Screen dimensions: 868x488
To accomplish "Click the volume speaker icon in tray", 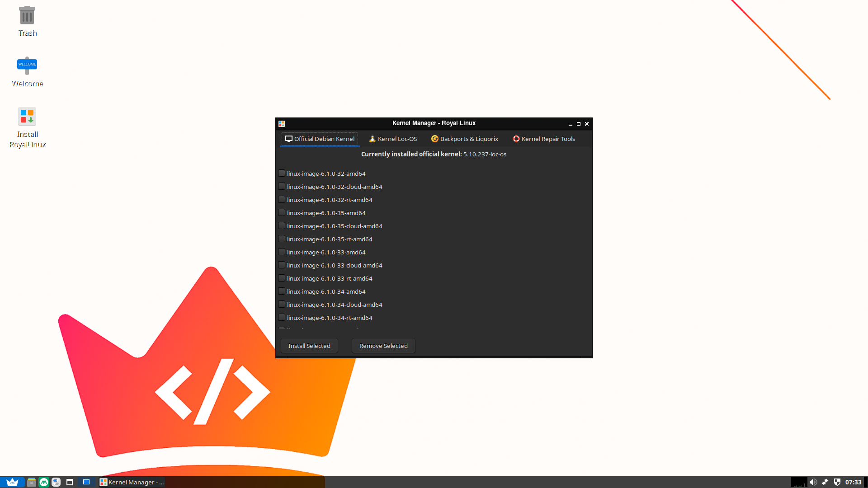I will pyautogui.click(x=813, y=482).
